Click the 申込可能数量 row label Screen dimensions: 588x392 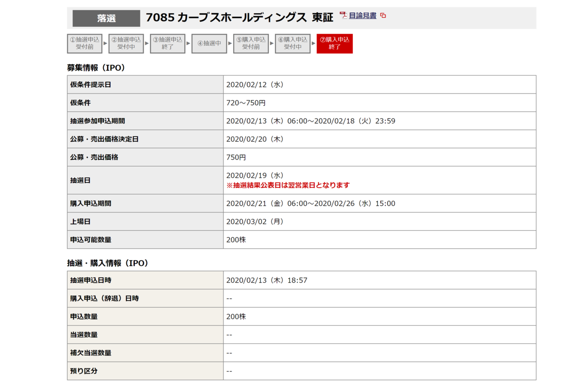[91, 240]
